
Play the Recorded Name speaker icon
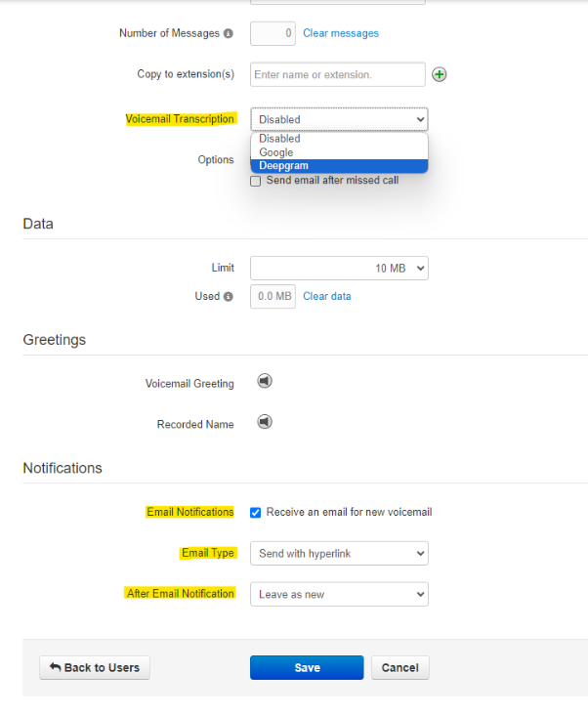point(265,422)
